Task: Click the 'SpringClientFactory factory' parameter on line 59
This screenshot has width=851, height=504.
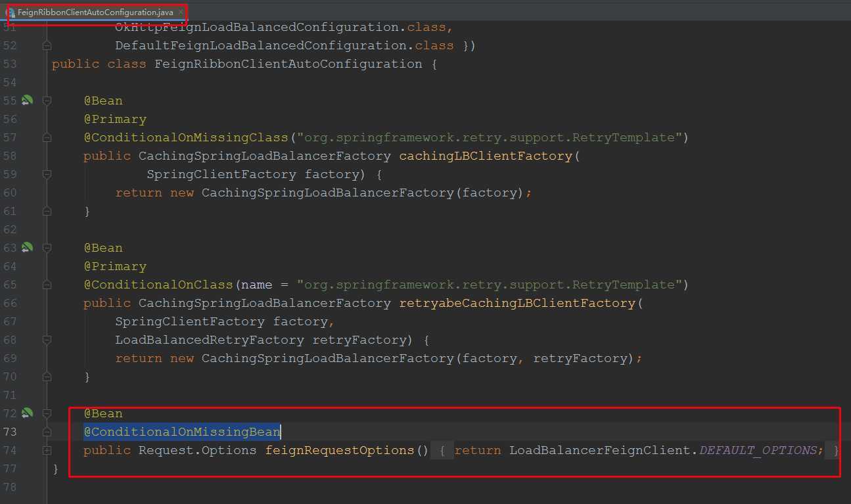Action: [253, 174]
